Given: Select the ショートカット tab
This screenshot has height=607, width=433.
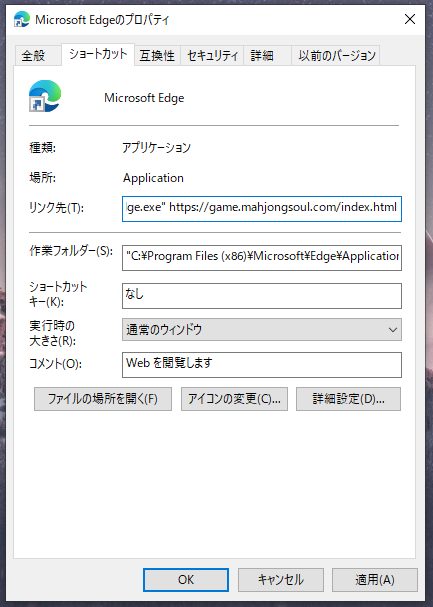Looking at the screenshot, I should pyautogui.click(x=98, y=54).
